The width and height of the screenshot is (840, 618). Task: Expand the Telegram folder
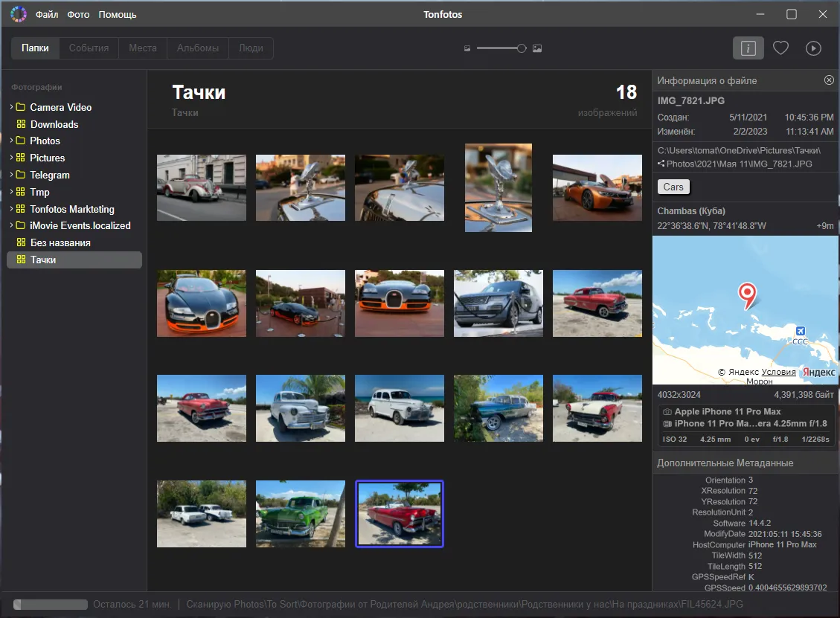pyautogui.click(x=11, y=175)
